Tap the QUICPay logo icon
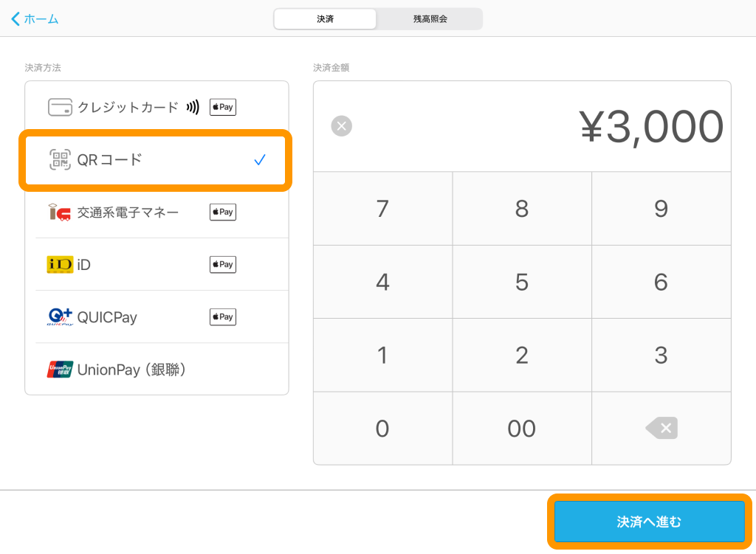The height and width of the screenshot is (554, 756). click(x=60, y=317)
